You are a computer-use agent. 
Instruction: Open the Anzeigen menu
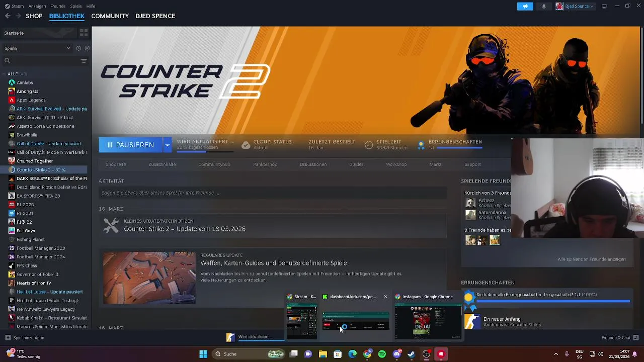point(37,6)
